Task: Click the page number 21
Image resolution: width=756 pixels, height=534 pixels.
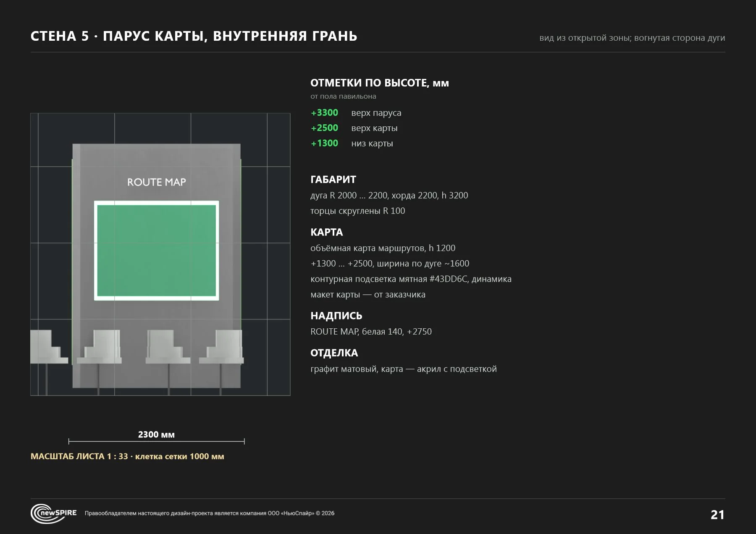Action: click(717, 515)
